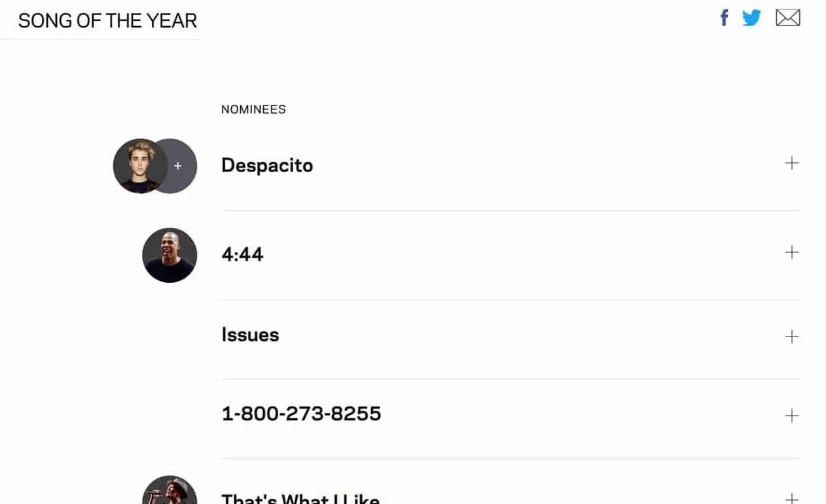The height and width of the screenshot is (504, 826).
Task: Expand the 4:44 nominee details
Action: pyautogui.click(x=792, y=252)
